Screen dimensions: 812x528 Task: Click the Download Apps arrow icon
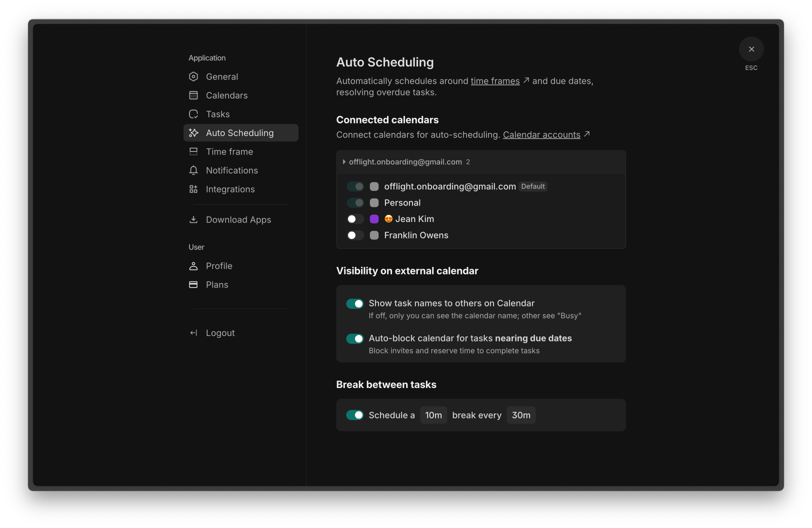(x=193, y=219)
